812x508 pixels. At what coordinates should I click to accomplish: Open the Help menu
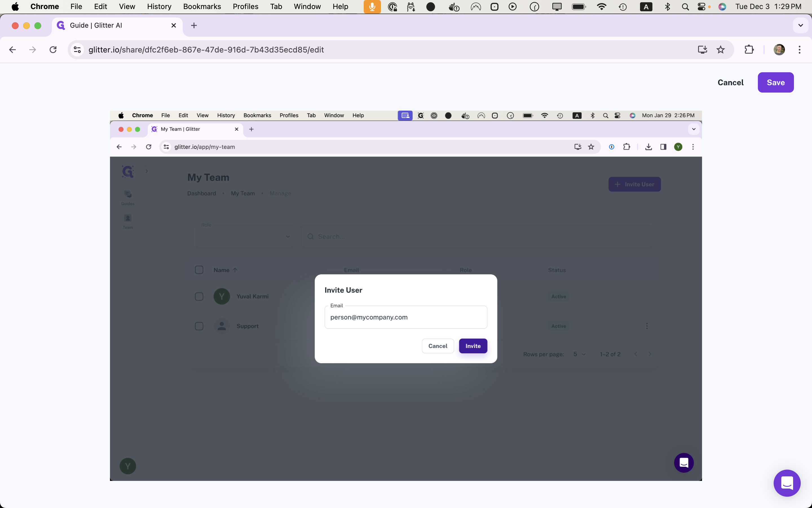coord(340,6)
